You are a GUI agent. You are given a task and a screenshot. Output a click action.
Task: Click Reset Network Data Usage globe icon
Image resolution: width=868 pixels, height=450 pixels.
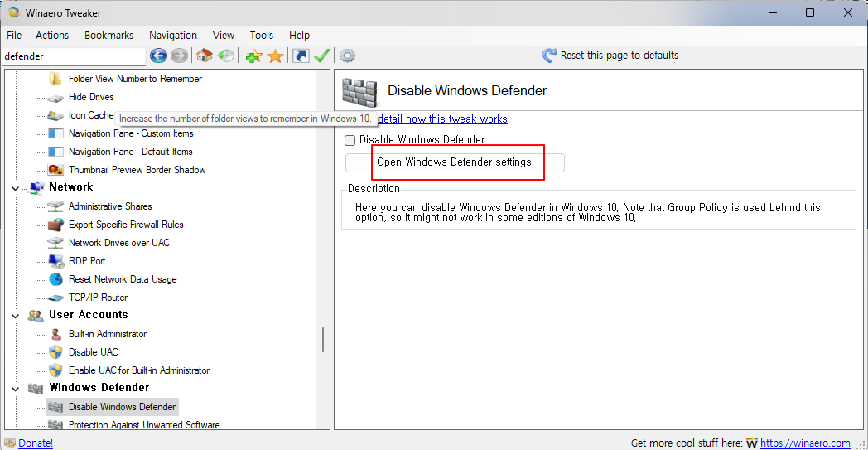[55, 279]
